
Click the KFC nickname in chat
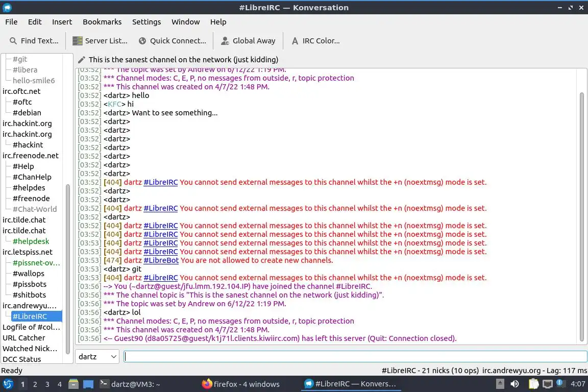[115, 104]
